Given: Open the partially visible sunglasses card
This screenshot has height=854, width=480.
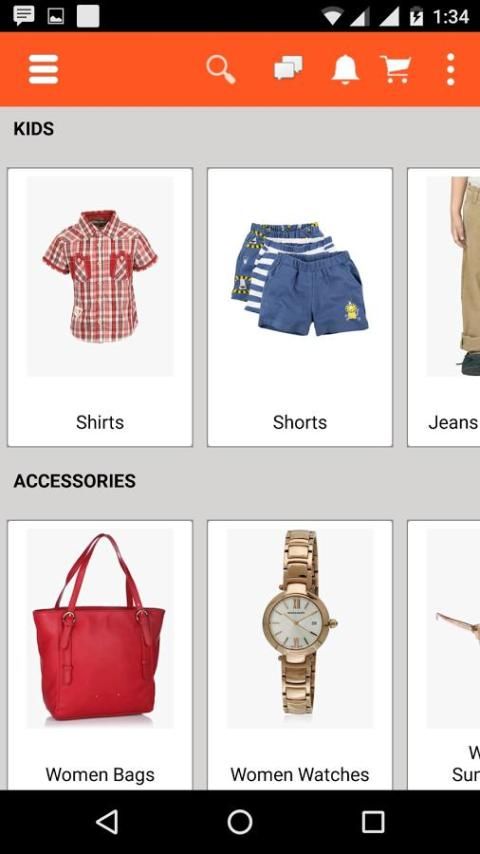Looking at the screenshot, I should (x=443, y=655).
